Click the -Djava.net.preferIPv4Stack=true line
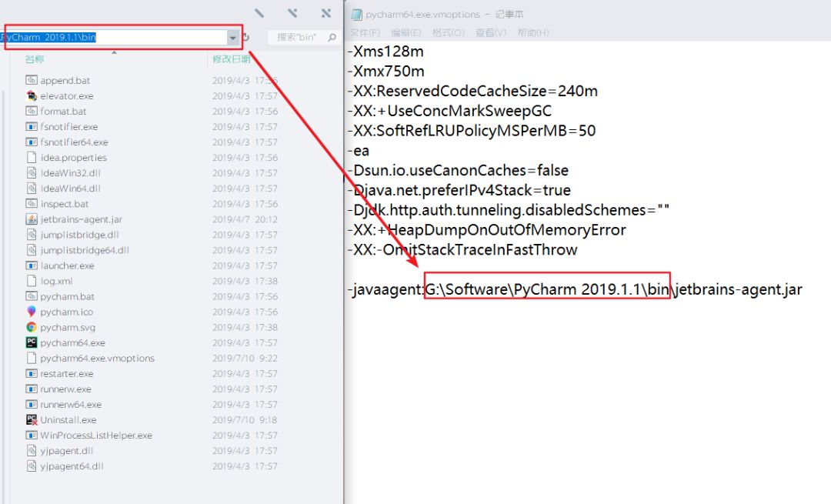 coord(459,190)
